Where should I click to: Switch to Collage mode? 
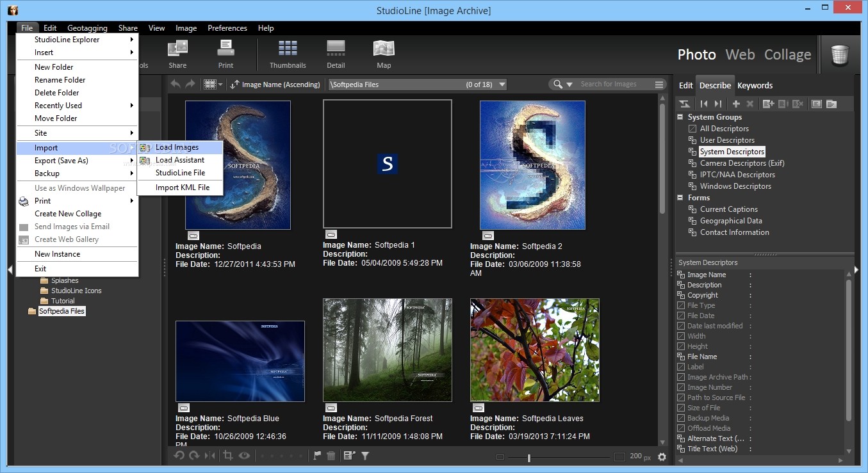(787, 54)
